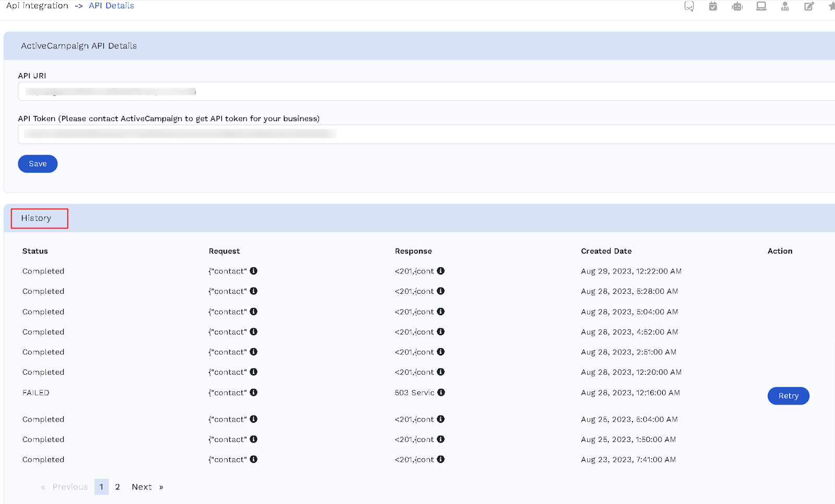Show request info for Aug 29 12:22 row
835x504 pixels.
254,271
